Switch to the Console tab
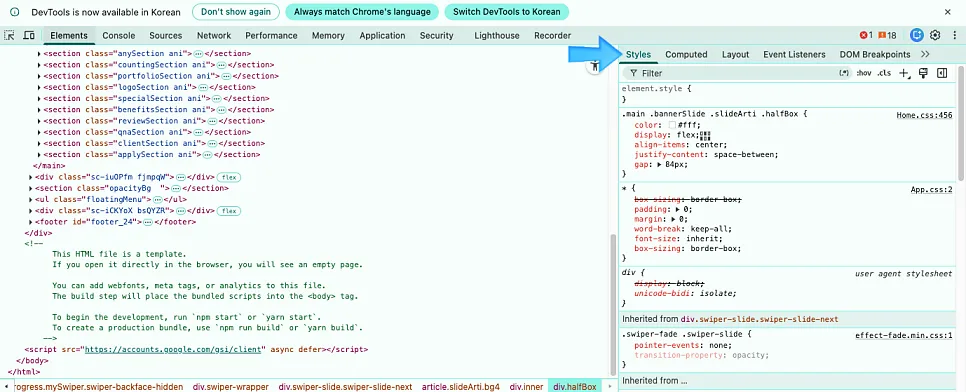Image resolution: width=966 pixels, height=392 pixels. point(118,36)
